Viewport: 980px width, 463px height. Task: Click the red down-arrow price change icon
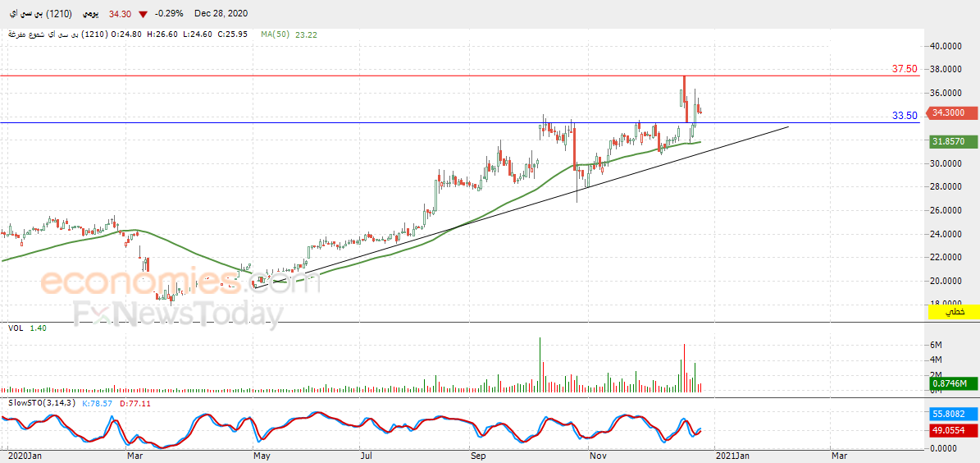click(144, 15)
